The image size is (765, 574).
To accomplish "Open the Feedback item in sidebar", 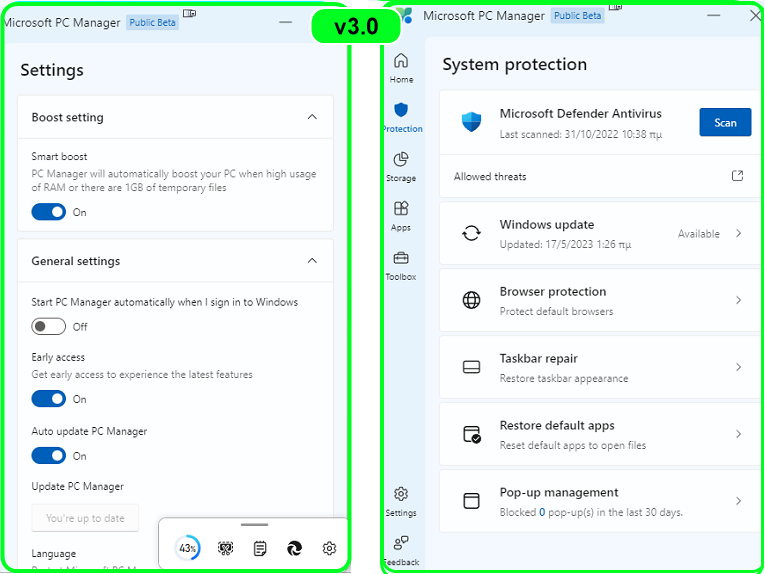I will pyautogui.click(x=402, y=550).
